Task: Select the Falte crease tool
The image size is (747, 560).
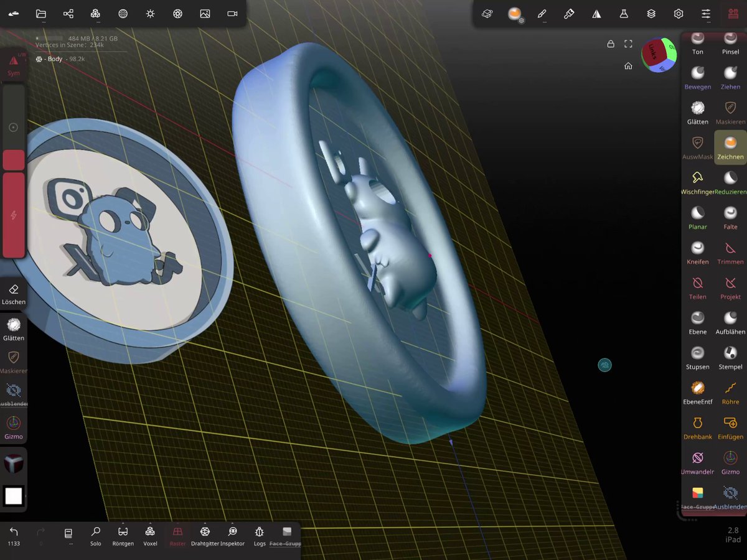Action: [x=730, y=218]
